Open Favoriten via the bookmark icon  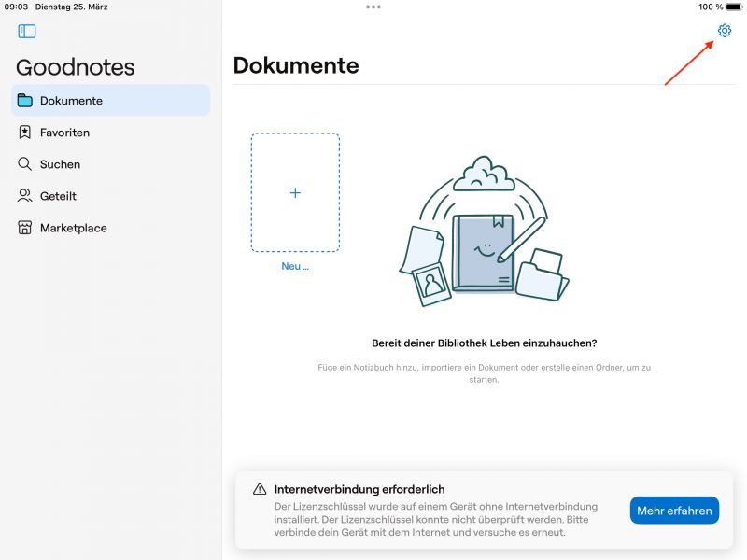pos(25,133)
